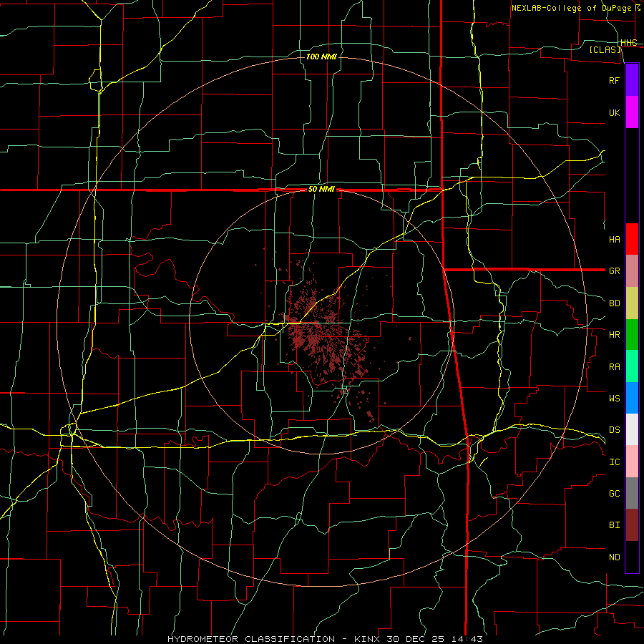Viewport: 644px width, 644px height.
Task: Click the NEXLAB-College of DuPage text
Action: pos(572,8)
